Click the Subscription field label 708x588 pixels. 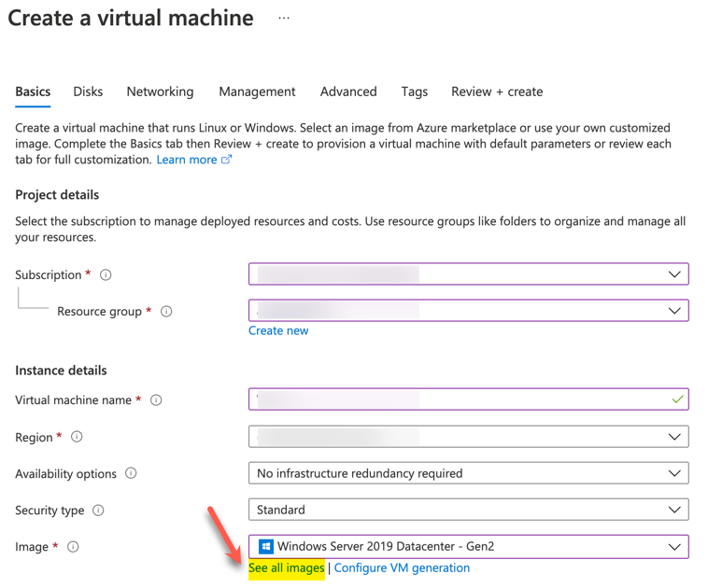coord(49,274)
